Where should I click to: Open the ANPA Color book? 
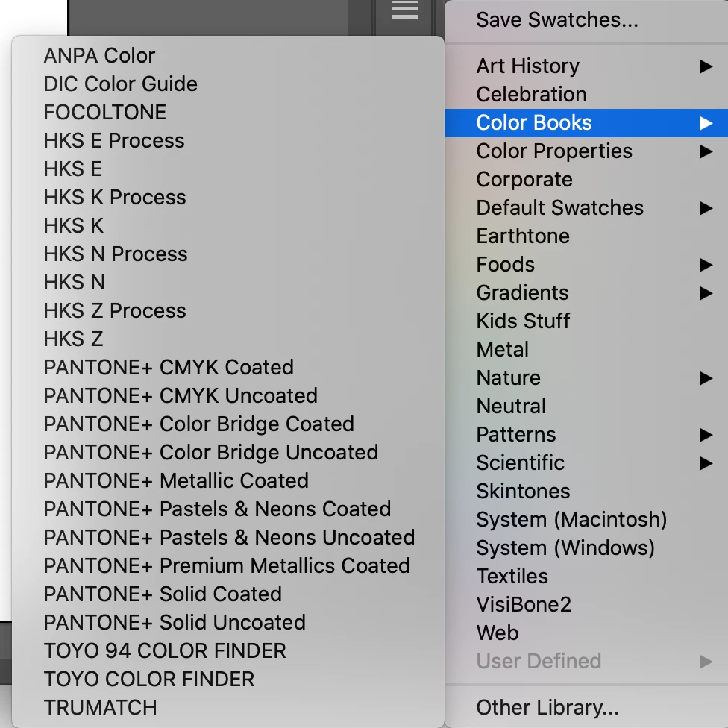pos(228,56)
